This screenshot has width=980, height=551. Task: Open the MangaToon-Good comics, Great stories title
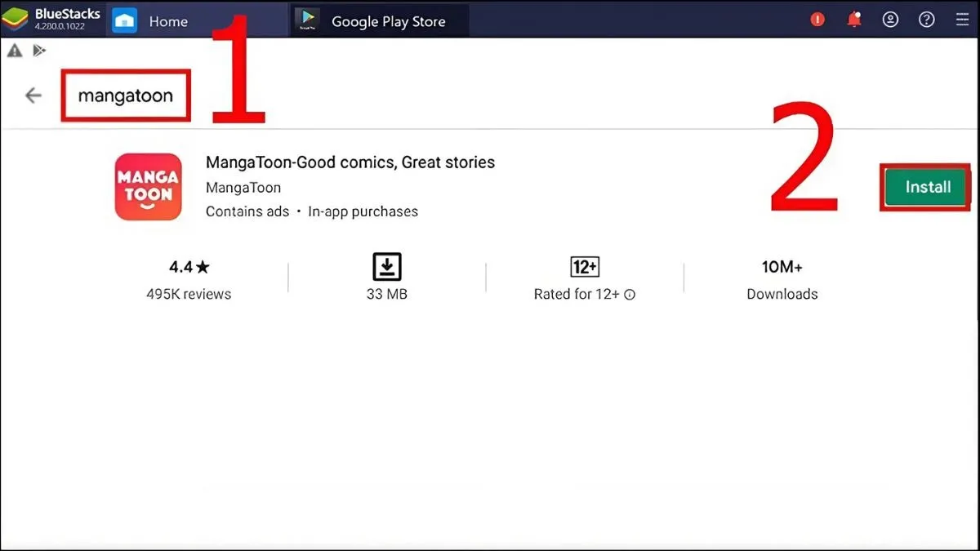tap(350, 162)
